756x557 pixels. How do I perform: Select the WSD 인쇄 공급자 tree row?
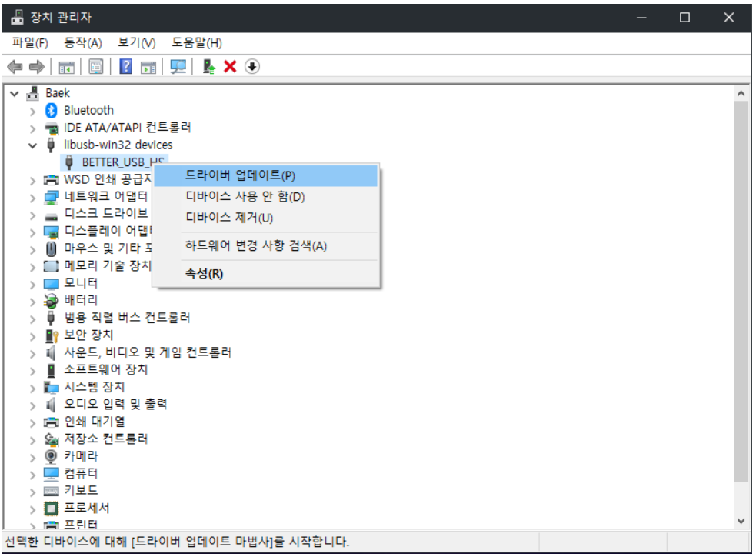point(108,179)
